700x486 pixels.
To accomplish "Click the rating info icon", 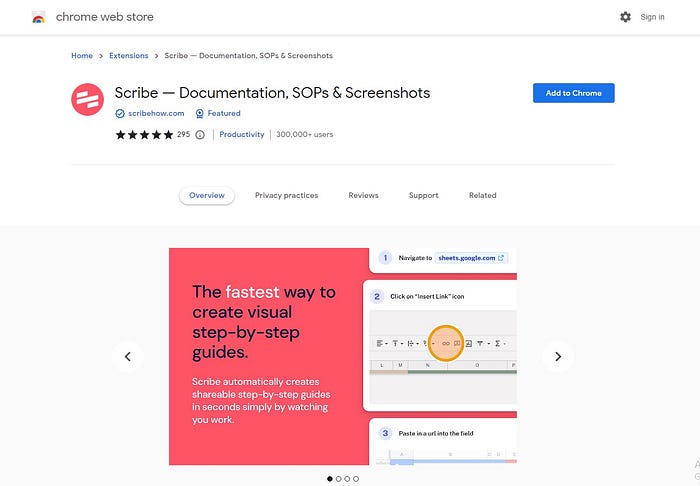I will [200, 135].
